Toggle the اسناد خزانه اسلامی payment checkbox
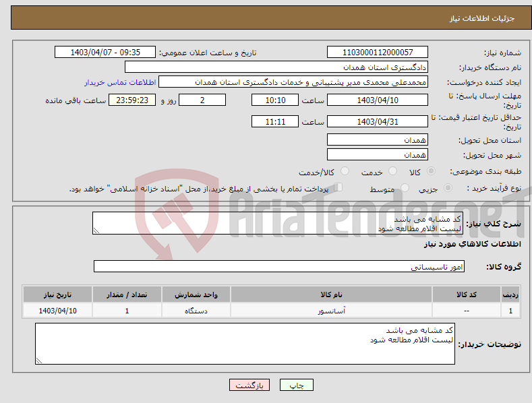 coord(338,187)
